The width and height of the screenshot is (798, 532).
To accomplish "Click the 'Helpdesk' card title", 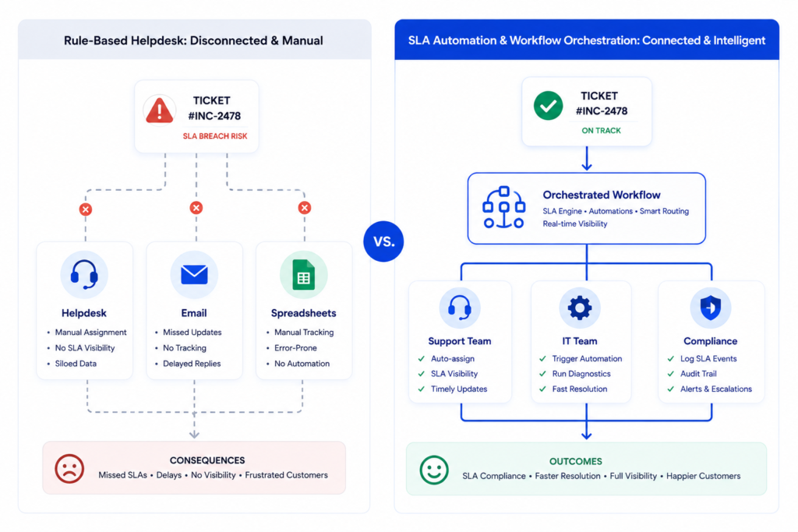I will point(84,313).
